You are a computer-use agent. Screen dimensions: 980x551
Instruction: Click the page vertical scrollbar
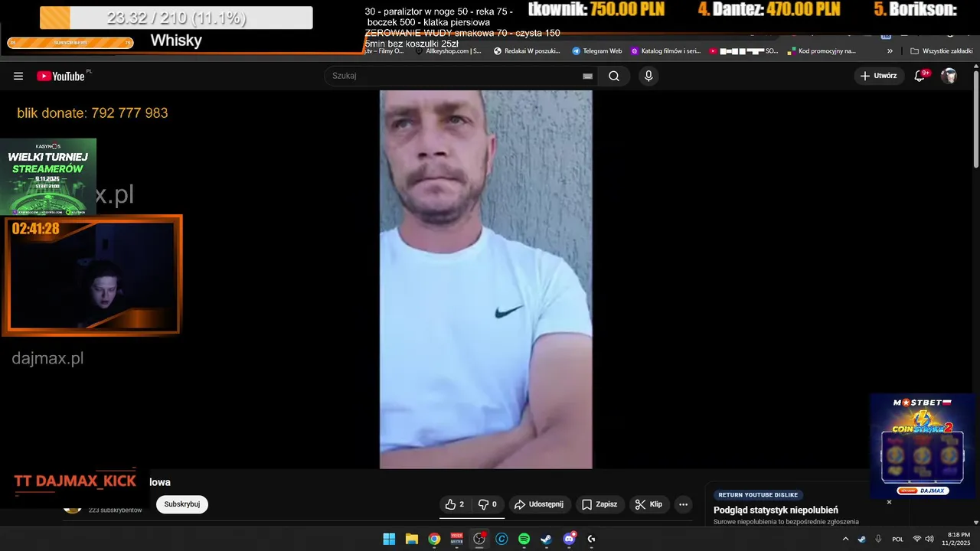975,119
